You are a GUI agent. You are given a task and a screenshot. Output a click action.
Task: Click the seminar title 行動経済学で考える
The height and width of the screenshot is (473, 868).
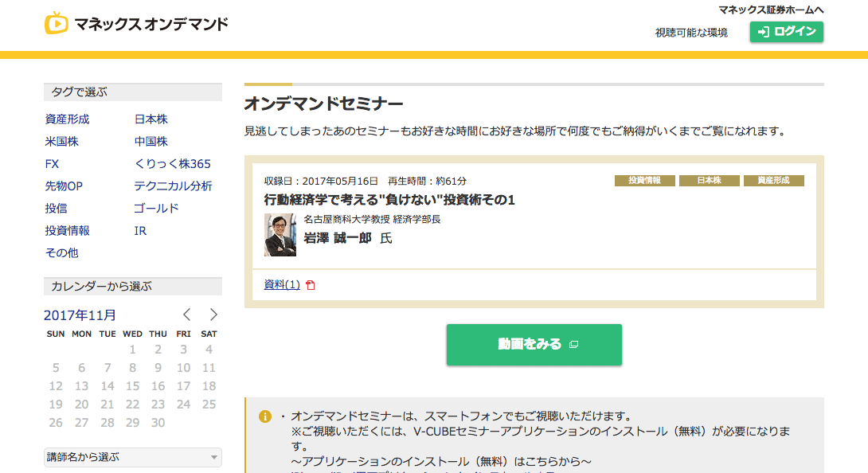pyautogui.click(x=389, y=200)
